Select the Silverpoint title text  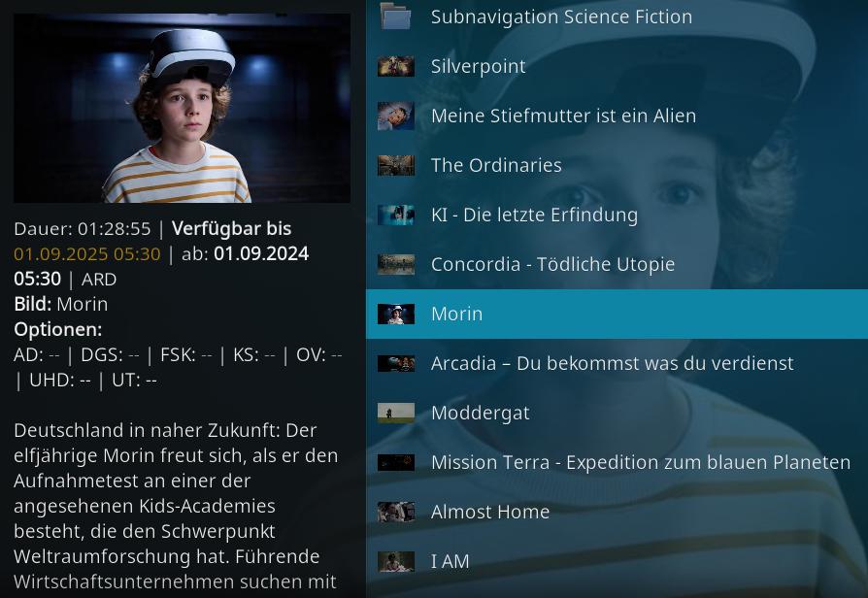479,66
